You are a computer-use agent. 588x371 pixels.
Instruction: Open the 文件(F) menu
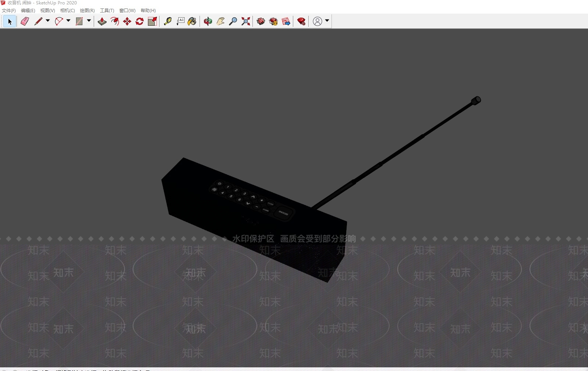(x=9, y=11)
